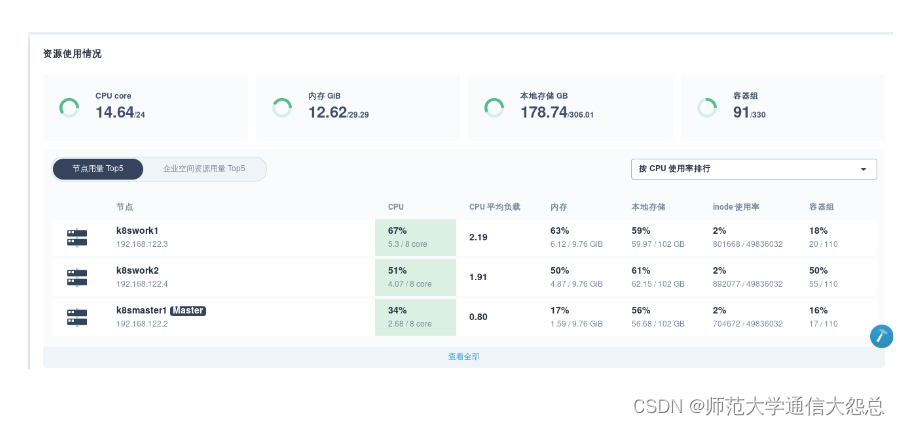Click the 16% pod usage of k8smaster1
Viewport: 900px width, 425px height.
click(818, 311)
